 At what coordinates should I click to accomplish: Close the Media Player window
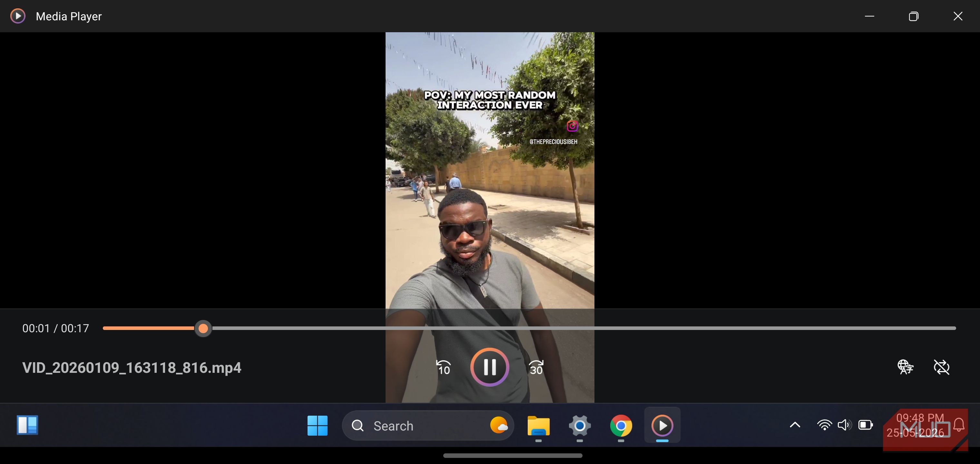pos(957,16)
